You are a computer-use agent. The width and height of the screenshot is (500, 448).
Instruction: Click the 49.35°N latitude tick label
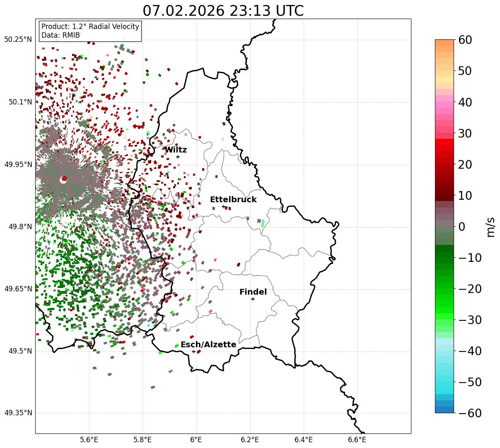(18, 413)
